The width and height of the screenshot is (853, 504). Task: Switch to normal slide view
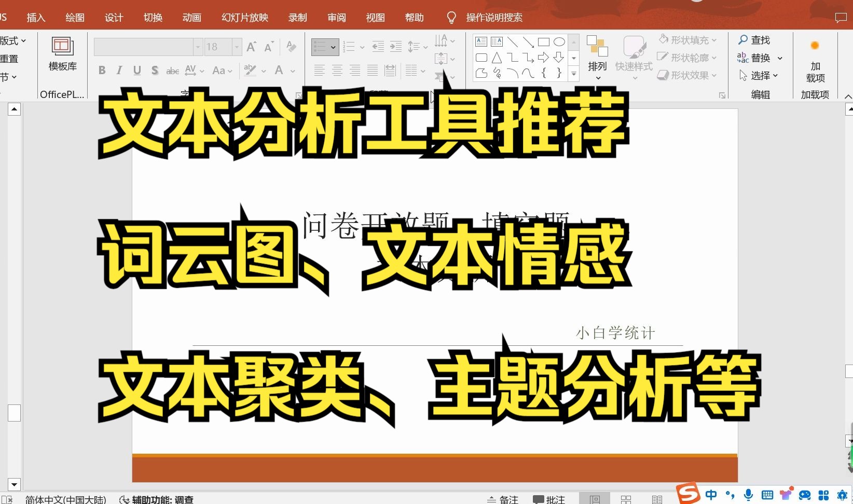[595, 499]
